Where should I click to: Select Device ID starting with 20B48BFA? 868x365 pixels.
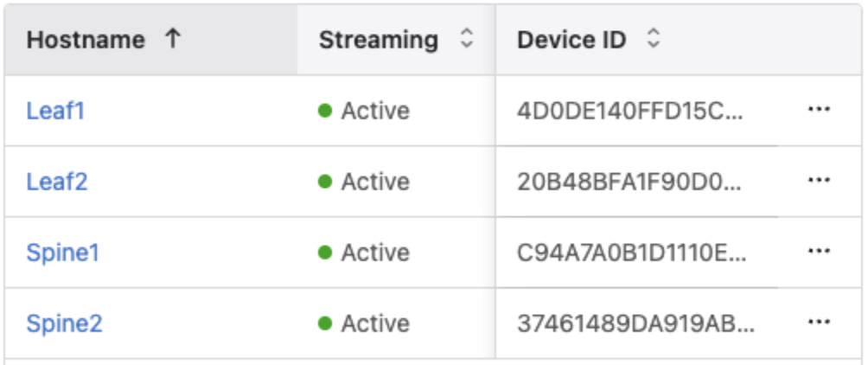pyautogui.click(x=629, y=182)
